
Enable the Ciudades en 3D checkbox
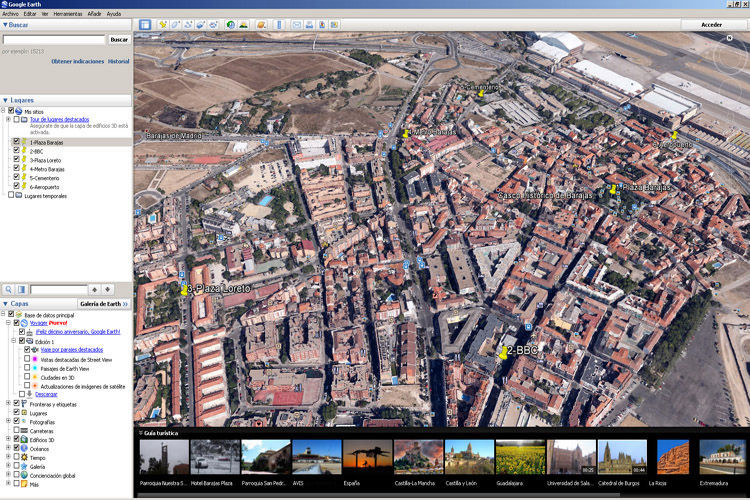click(x=27, y=377)
